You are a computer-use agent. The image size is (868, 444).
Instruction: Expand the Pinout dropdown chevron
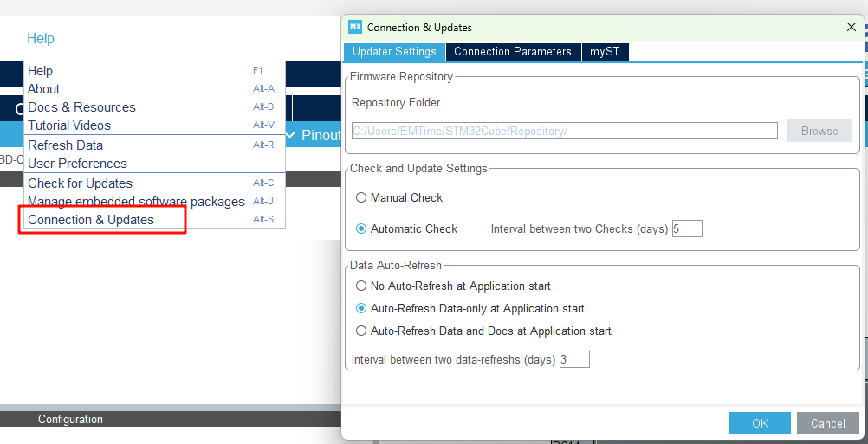(x=291, y=135)
